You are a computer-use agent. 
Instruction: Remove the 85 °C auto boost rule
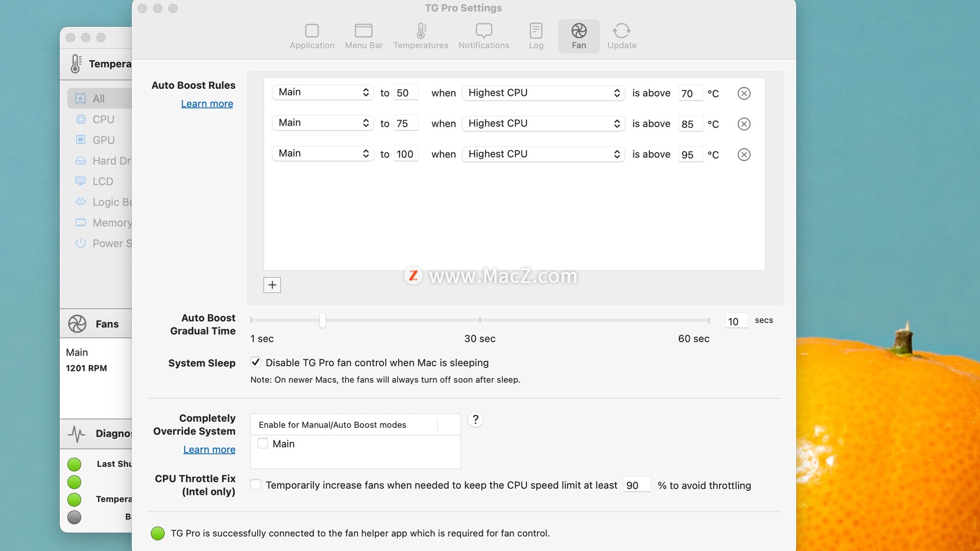click(x=744, y=124)
